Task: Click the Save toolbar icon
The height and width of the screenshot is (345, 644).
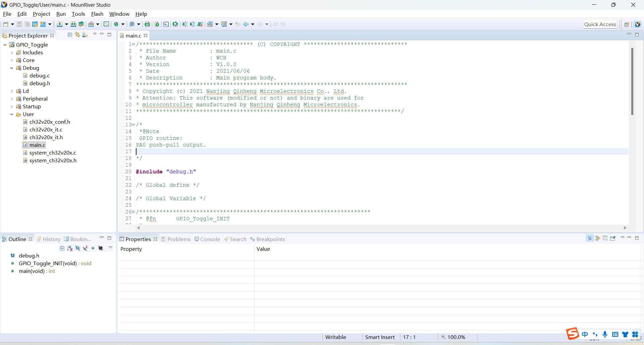Action: (19, 24)
